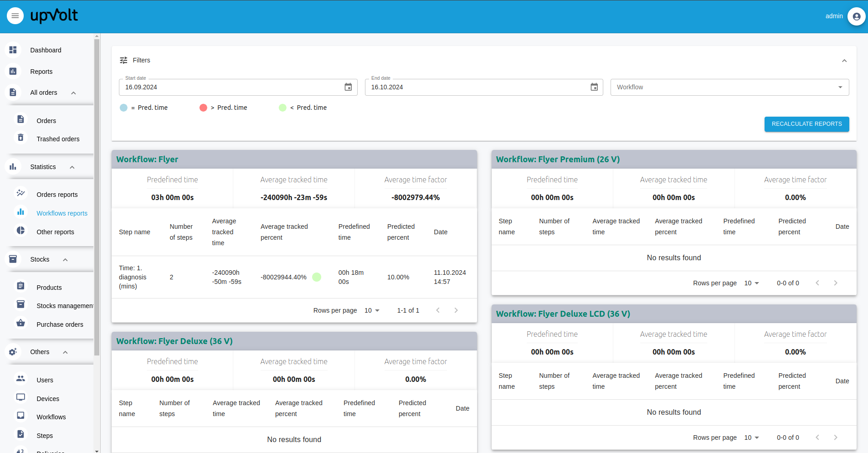The height and width of the screenshot is (453, 868).
Task: Go to previous page in Flyer table
Action: (x=438, y=310)
